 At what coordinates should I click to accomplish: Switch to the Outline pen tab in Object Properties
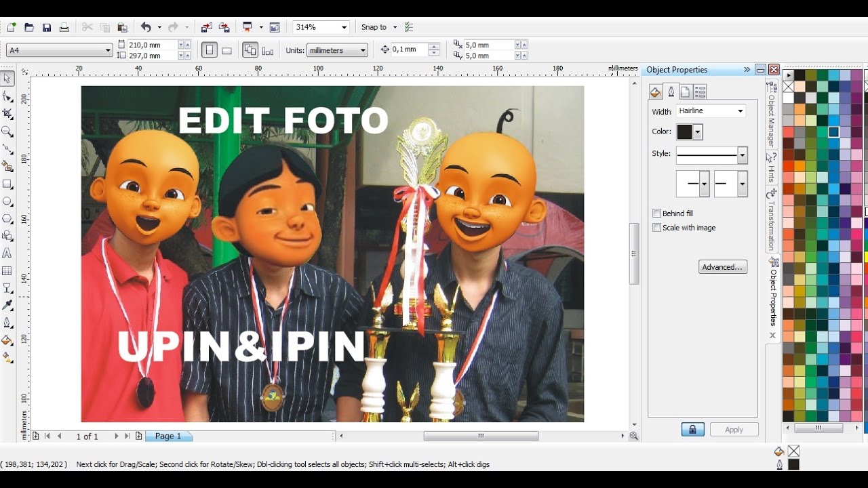671,91
